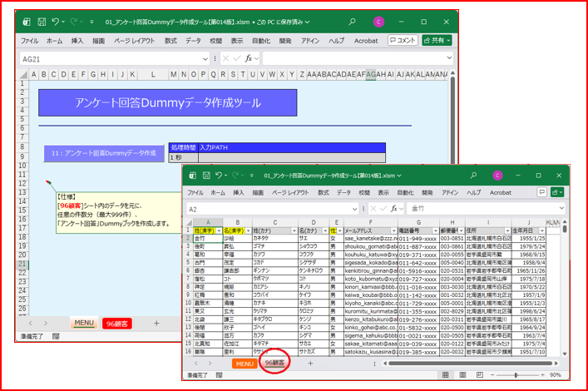Expand the name box dropdown showing AG21
Viewport: 588px width, 391px height.
[205, 58]
